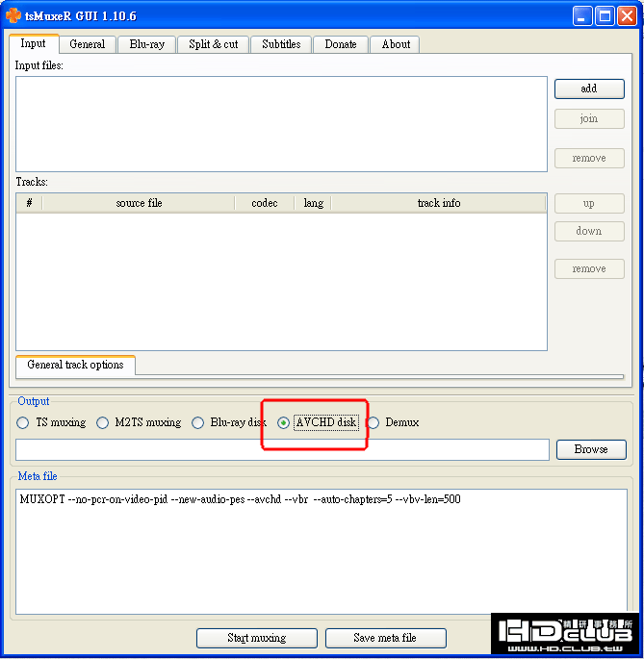Image resolution: width=644 pixels, height=659 pixels.
Task: Click the track info column header
Action: coord(439,203)
